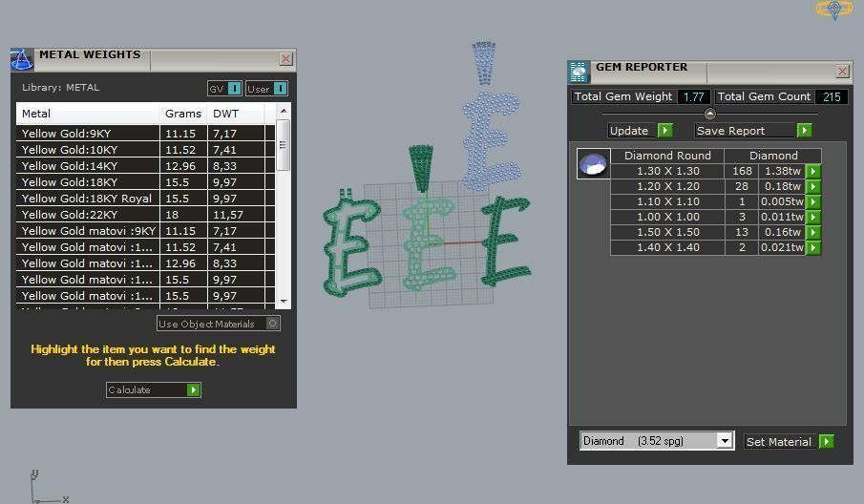Viewport: 864px width, 504px height.
Task: Click the green arrow beside Set Material
Action: tap(826, 442)
